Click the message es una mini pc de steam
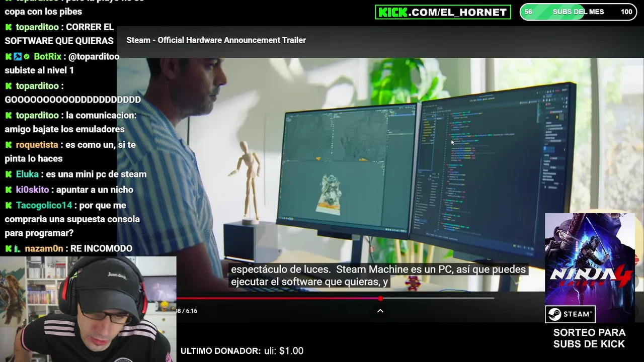This screenshot has width=644, height=362. click(x=96, y=174)
